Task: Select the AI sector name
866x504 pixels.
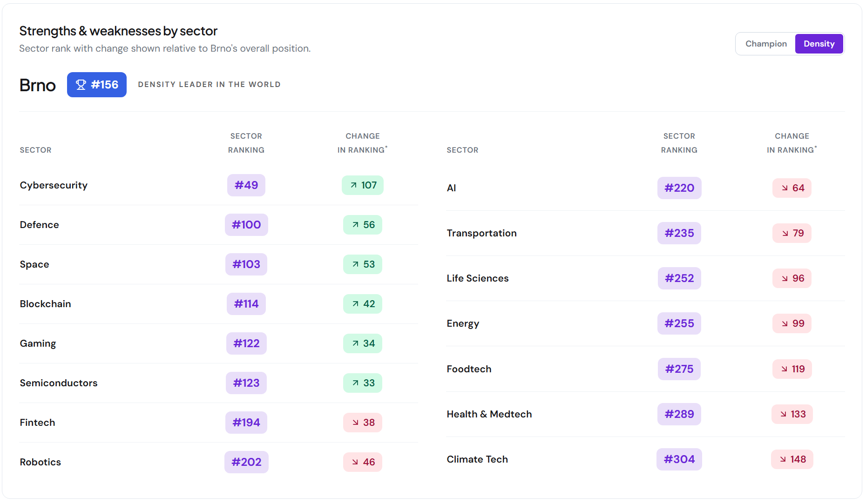Action: (451, 188)
